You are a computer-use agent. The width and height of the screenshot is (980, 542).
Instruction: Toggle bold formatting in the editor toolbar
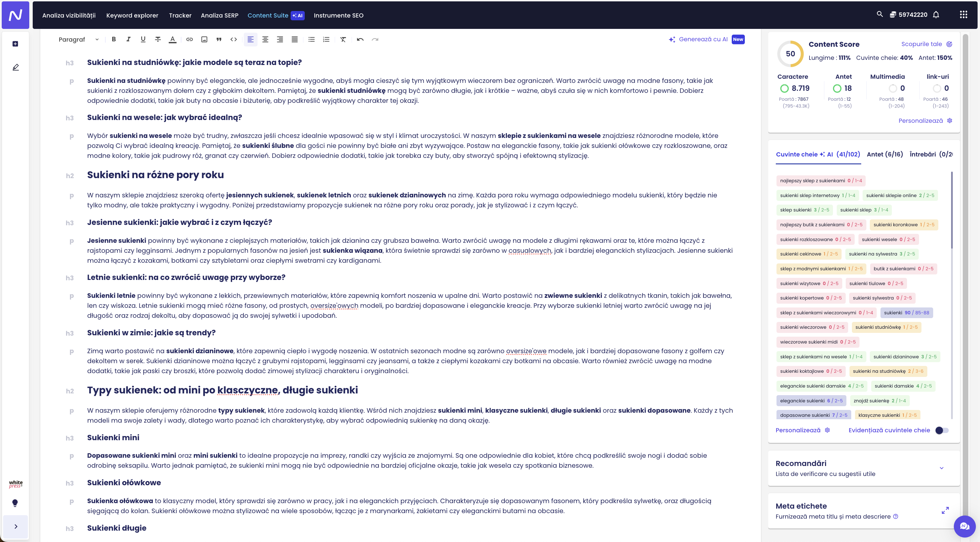coord(114,39)
